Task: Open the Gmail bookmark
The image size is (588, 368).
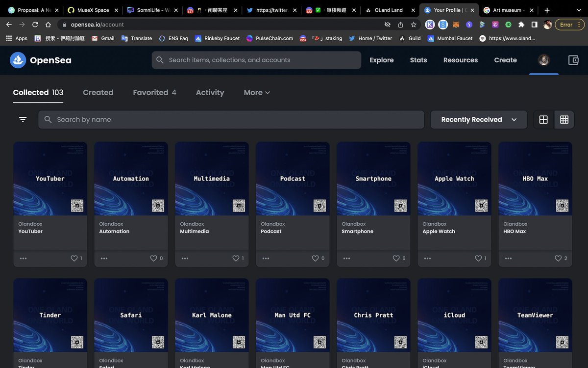Action: point(103,38)
